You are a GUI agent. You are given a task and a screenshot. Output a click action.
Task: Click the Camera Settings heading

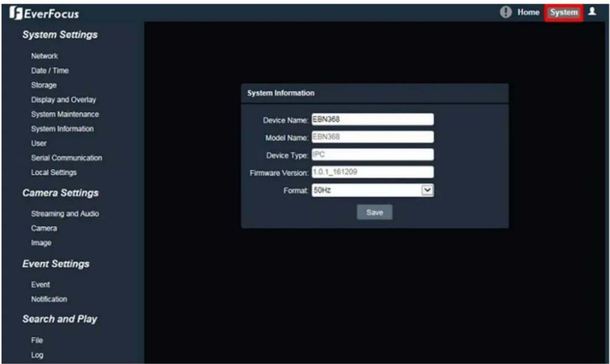(x=61, y=193)
